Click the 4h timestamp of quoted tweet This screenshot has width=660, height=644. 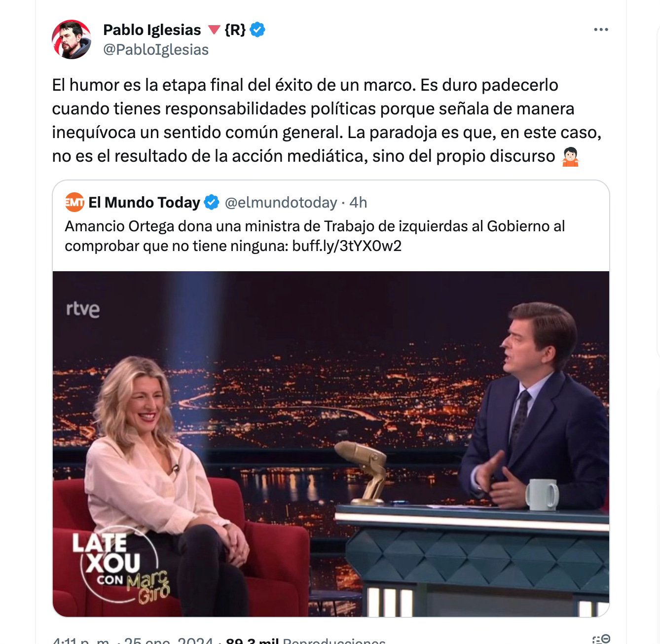pos(358,202)
